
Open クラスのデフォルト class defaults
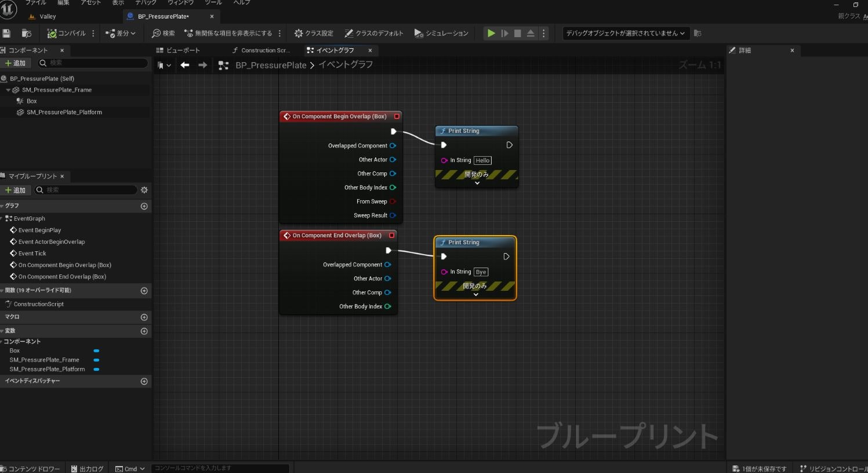374,34
